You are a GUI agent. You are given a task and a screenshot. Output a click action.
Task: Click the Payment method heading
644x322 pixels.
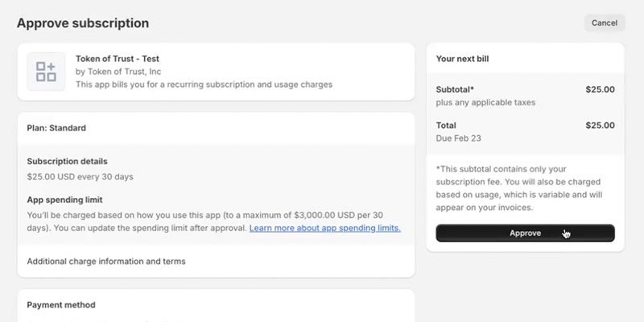(61, 305)
